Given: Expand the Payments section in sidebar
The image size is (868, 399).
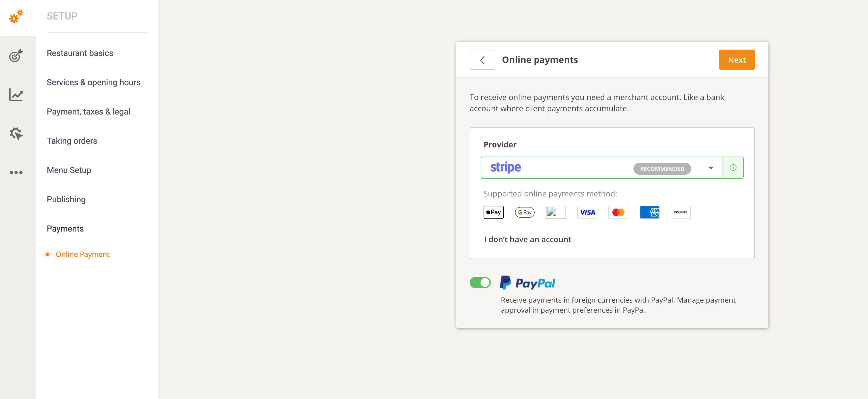Looking at the screenshot, I should tap(65, 228).
